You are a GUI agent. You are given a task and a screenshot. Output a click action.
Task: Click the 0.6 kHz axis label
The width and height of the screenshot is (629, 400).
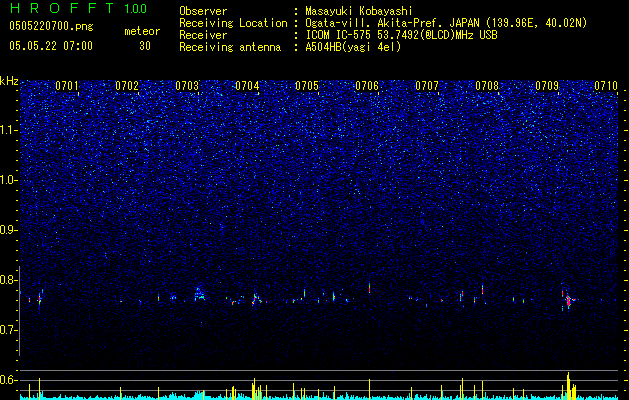coord(9,380)
